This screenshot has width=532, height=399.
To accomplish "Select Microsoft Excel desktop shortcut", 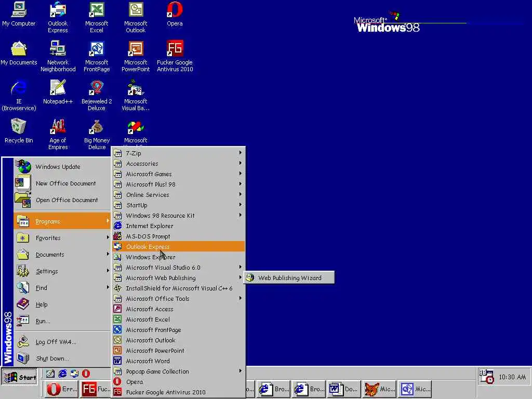I will tap(97, 17).
